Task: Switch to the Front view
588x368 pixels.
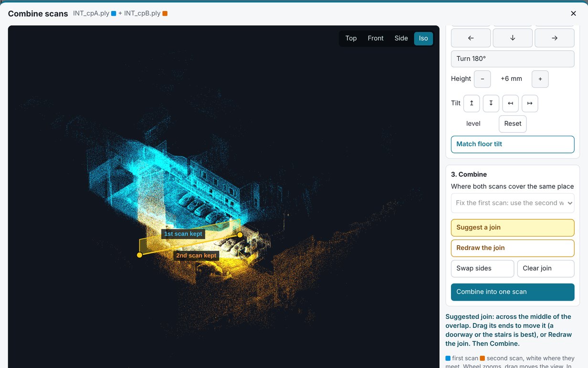Action: pos(376,38)
